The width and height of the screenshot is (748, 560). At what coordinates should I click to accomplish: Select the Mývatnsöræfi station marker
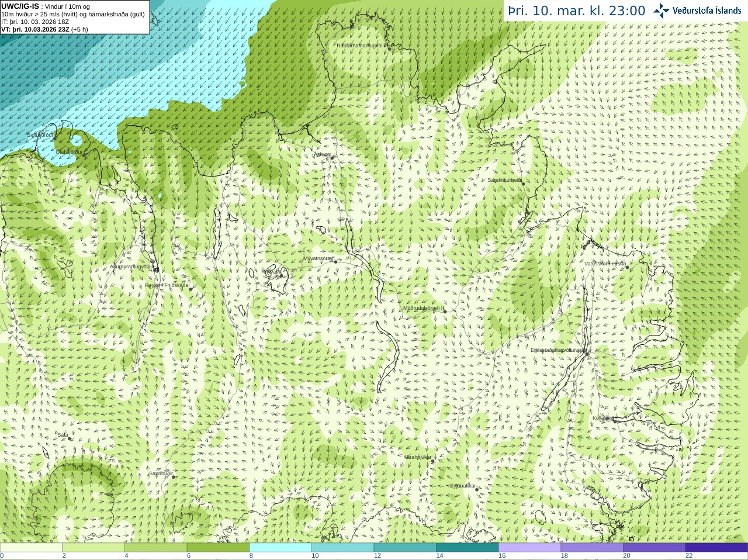pyautogui.click(x=335, y=261)
